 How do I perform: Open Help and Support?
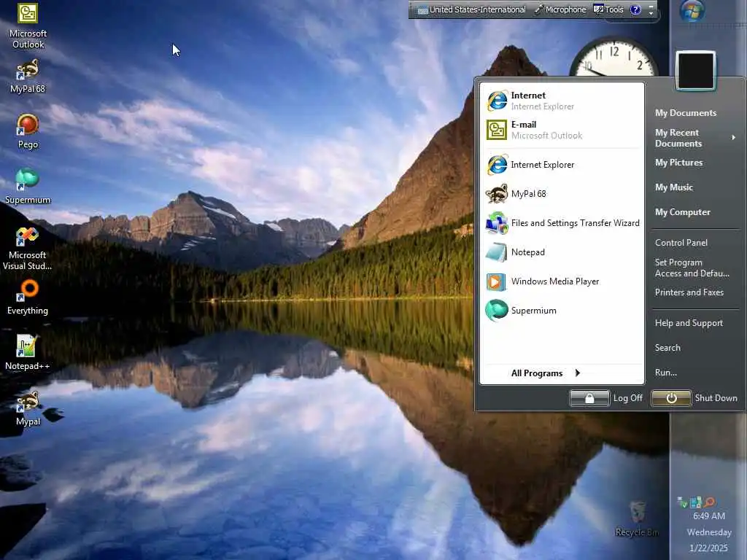[x=689, y=323]
